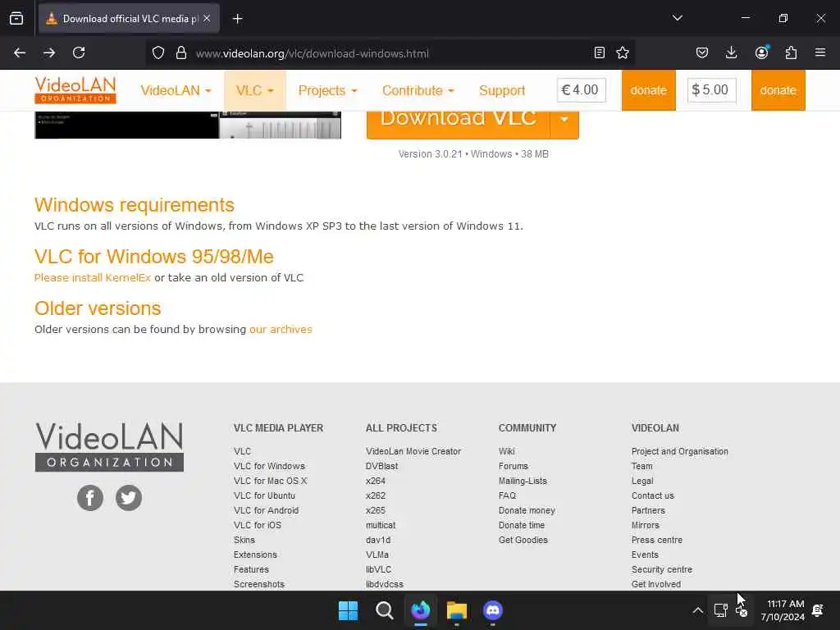
Task: Open Windows taskbar search
Action: point(385,610)
